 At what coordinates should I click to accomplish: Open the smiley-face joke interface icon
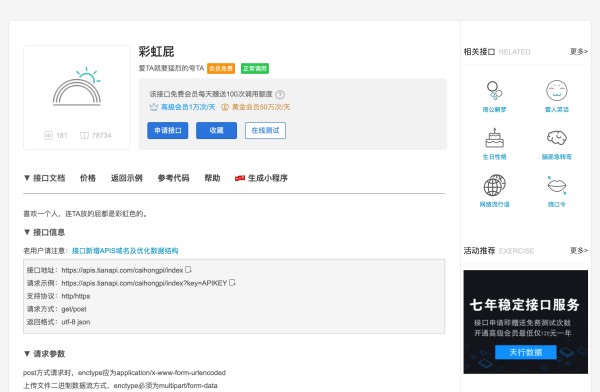coord(556,91)
